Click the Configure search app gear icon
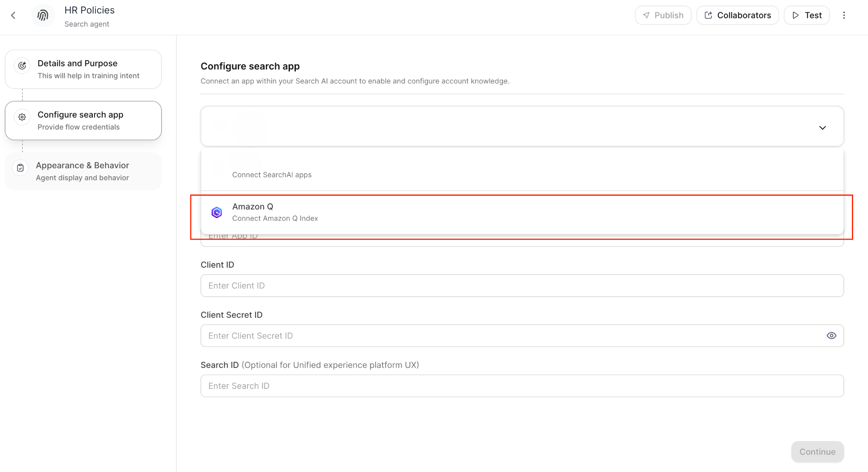868x472 pixels. click(x=22, y=117)
